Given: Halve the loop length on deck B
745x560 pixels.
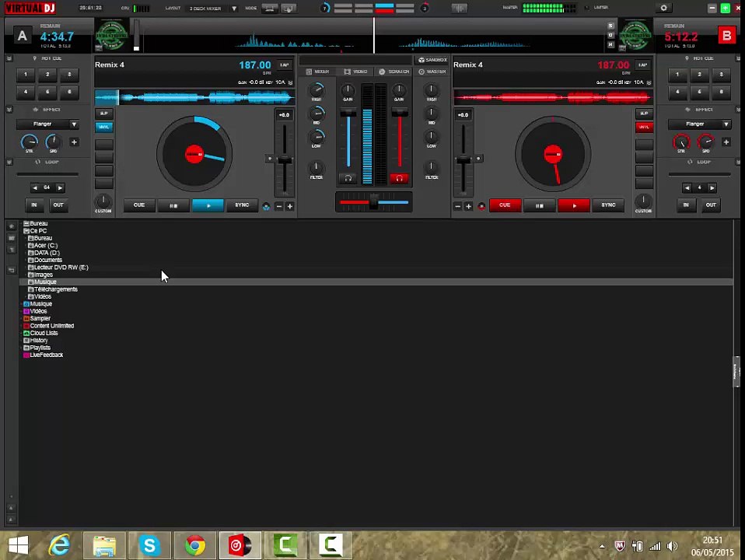Looking at the screenshot, I should tap(687, 187).
